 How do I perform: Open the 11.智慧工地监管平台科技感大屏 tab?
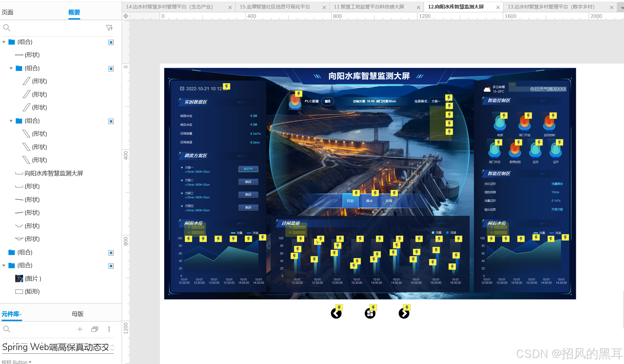click(369, 7)
